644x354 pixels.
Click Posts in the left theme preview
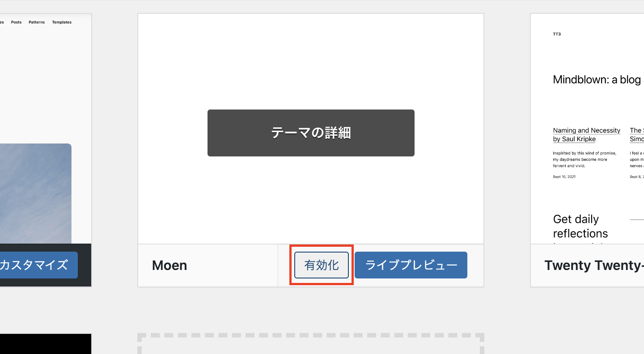click(x=16, y=22)
